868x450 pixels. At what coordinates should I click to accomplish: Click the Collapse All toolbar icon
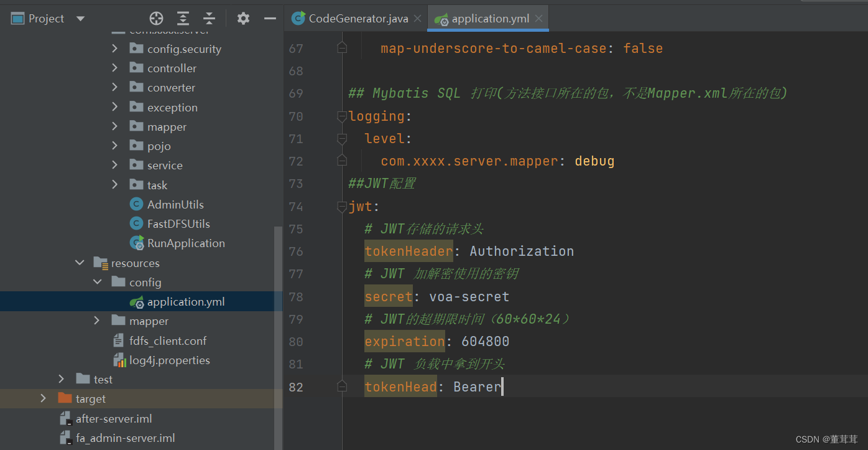[210, 19]
